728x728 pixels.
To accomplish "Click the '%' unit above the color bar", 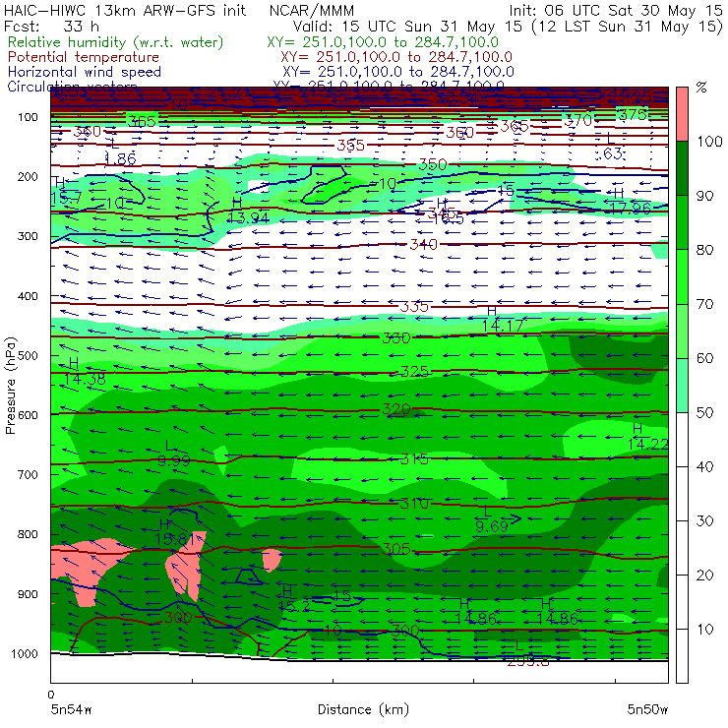I will tap(701, 88).
